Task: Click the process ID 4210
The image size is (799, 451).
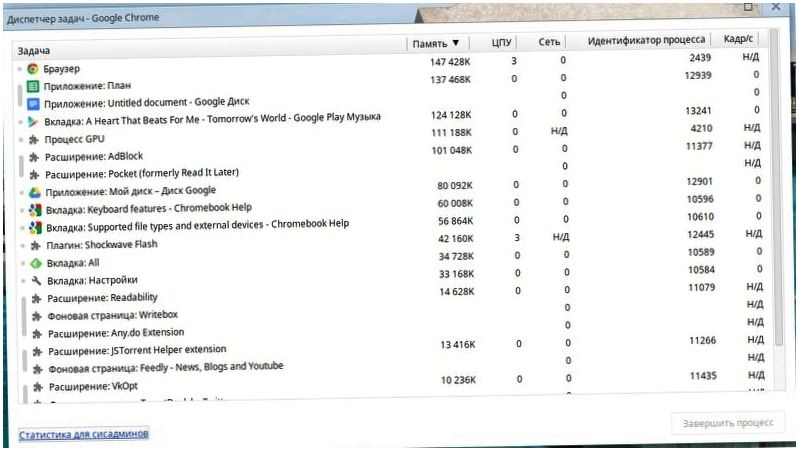Action: point(702,128)
